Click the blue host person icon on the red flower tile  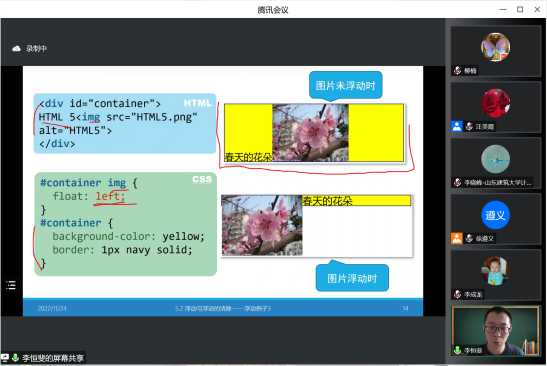pos(457,126)
